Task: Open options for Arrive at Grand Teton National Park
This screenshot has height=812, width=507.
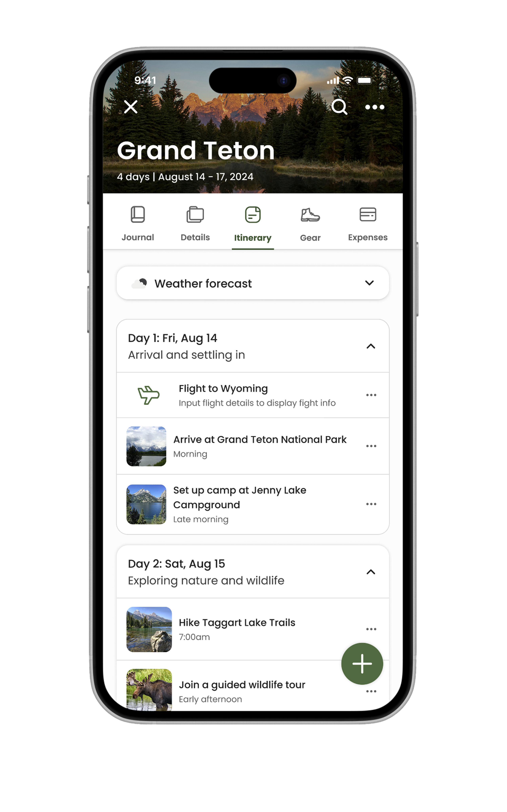Action: coord(371,446)
